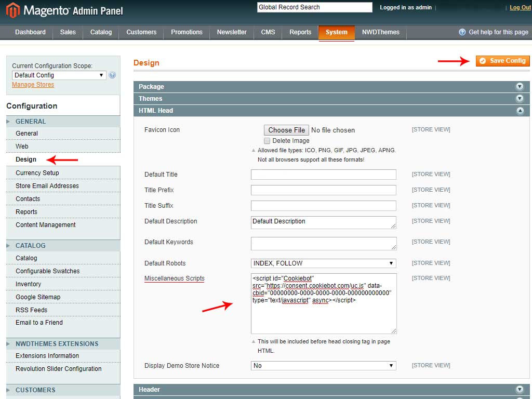Viewport: 532px width, 399px height.
Task: Open Store Email Addresses in sidebar
Action: point(47,185)
